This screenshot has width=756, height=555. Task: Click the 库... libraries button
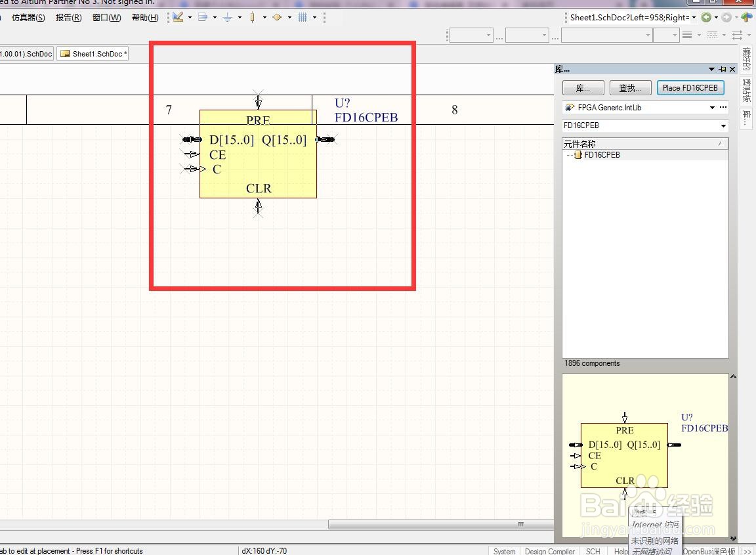click(583, 88)
